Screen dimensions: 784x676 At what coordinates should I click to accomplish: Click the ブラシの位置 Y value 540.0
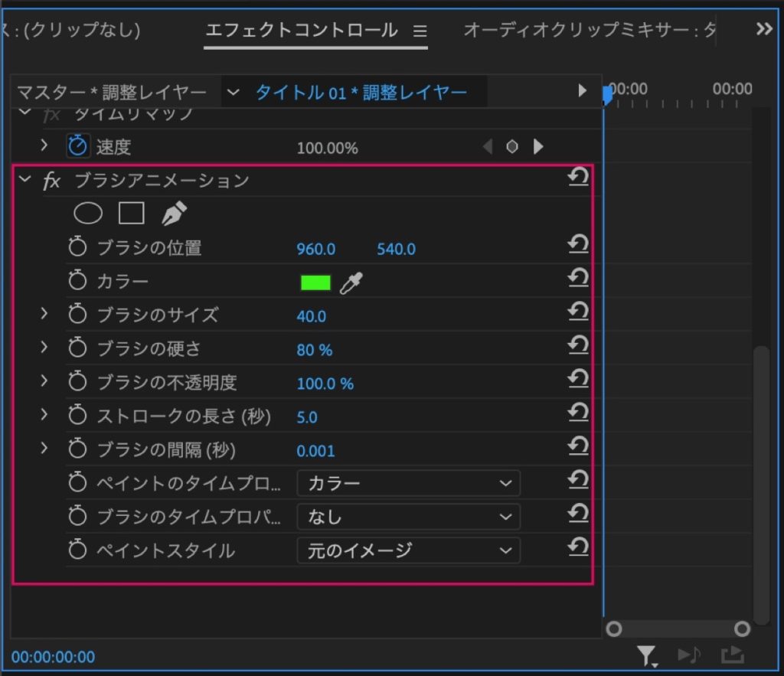pos(396,249)
